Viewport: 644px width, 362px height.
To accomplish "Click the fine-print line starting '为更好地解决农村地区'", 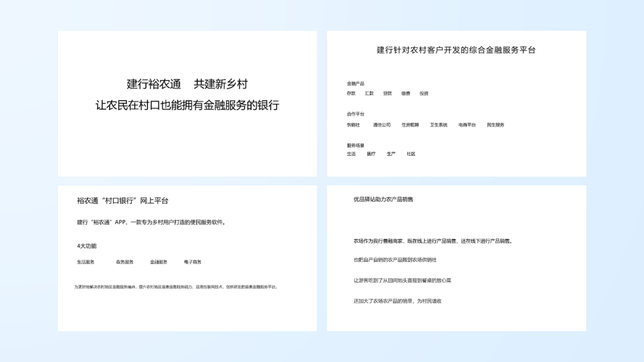I will point(176,287).
